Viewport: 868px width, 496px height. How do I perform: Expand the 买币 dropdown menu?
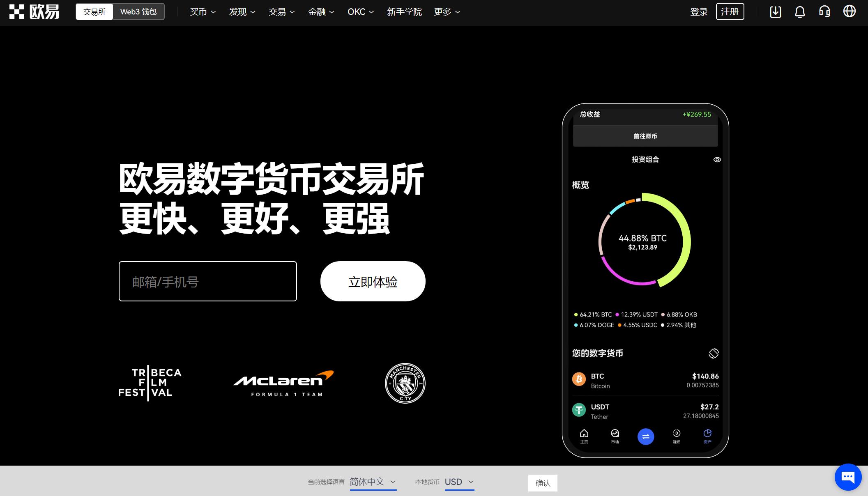point(201,11)
